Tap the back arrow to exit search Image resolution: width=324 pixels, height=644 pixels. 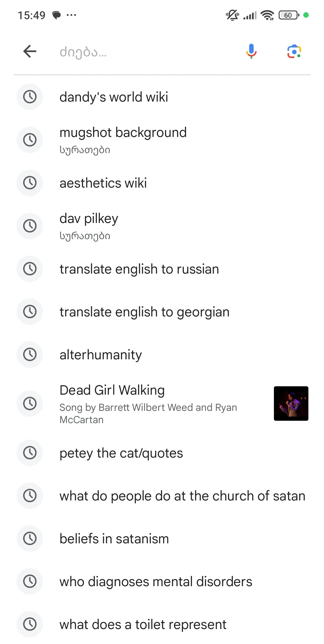[29, 51]
